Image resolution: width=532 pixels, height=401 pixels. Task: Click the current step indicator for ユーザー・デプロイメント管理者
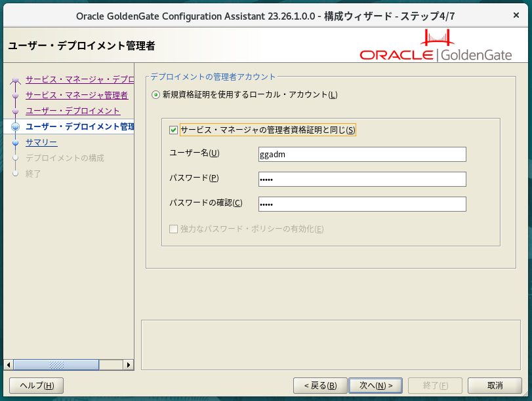pos(16,126)
